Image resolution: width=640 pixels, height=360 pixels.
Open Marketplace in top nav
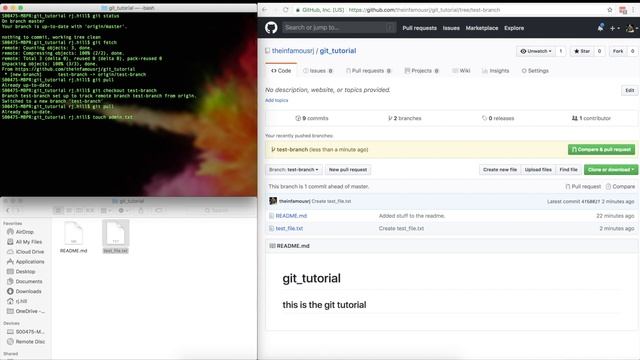pos(482,28)
